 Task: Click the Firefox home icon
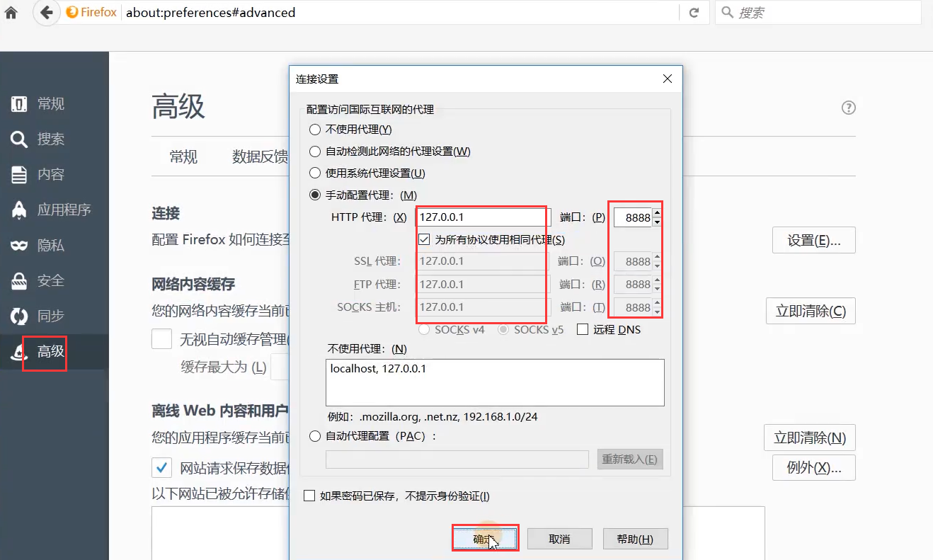point(11,13)
